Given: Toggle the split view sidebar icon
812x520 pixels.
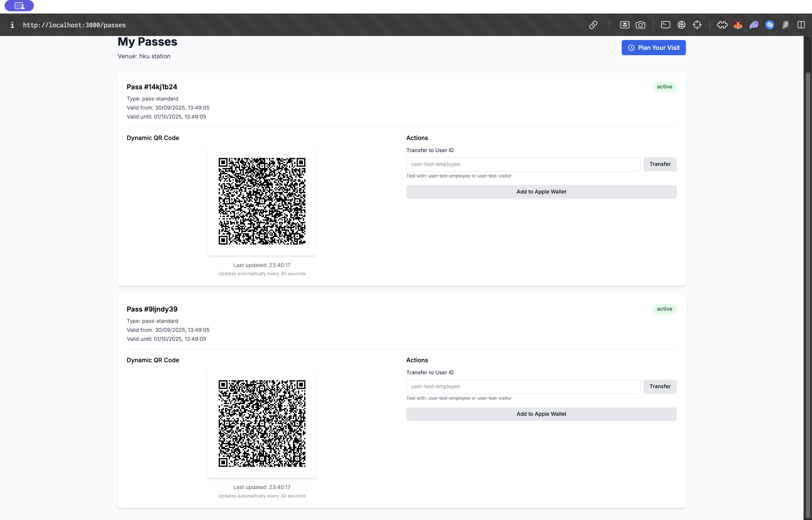Looking at the screenshot, I should point(801,25).
